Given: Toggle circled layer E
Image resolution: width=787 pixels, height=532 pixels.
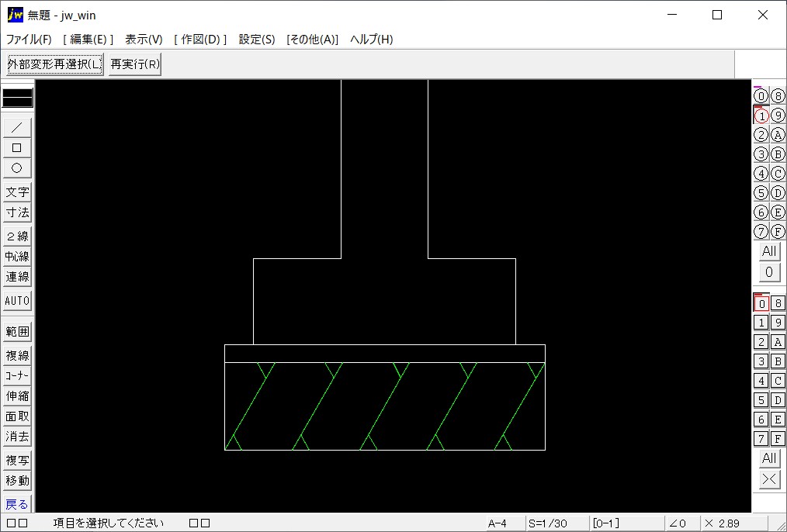Looking at the screenshot, I should click(778, 212).
